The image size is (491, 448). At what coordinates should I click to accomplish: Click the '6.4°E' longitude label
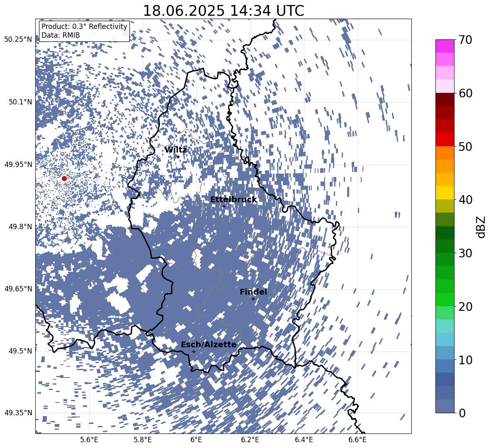[x=304, y=440]
